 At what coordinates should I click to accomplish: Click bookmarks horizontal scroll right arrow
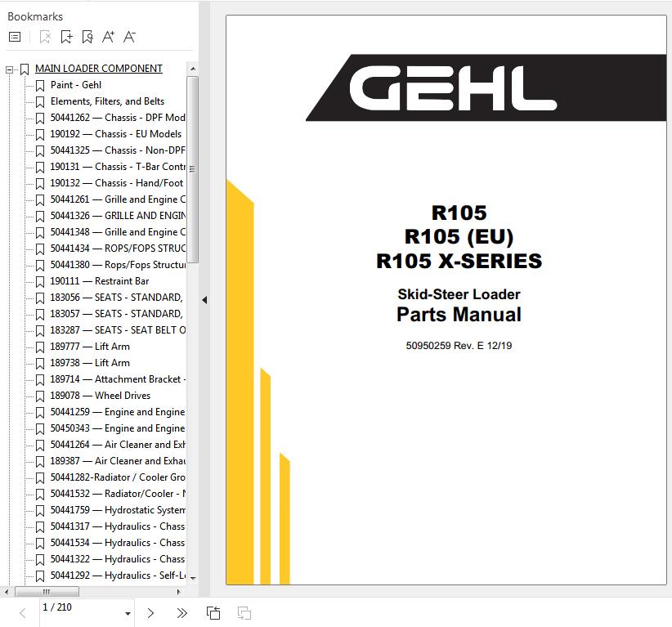[179, 593]
